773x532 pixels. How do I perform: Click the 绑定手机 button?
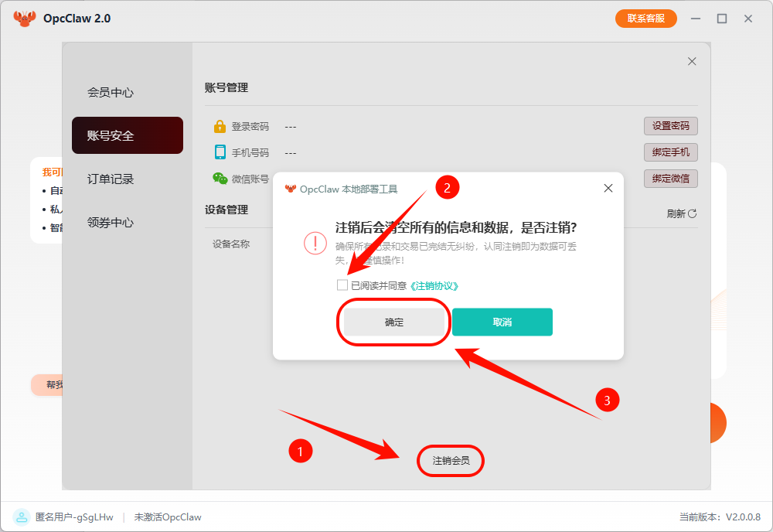[670, 152]
